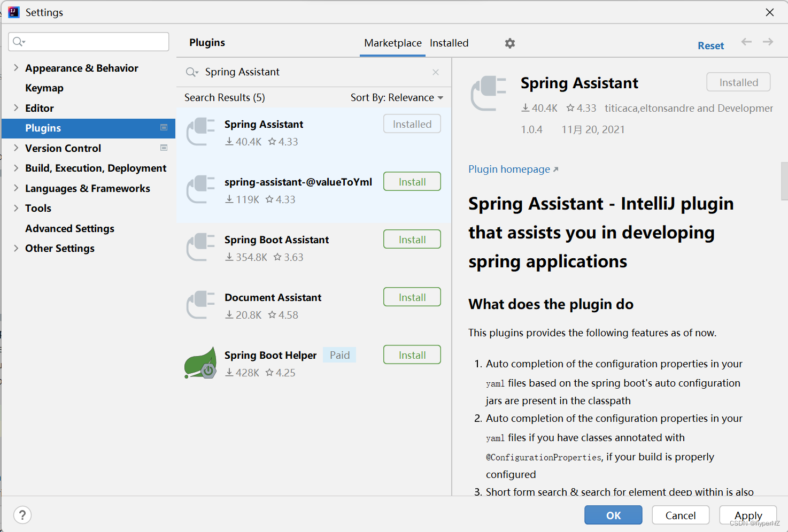Open the help question mark button
The image size is (788, 532).
tap(22, 515)
